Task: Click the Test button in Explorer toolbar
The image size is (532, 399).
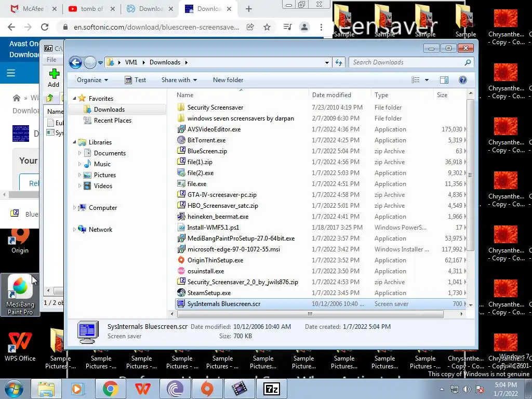Action: pos(136,80)
